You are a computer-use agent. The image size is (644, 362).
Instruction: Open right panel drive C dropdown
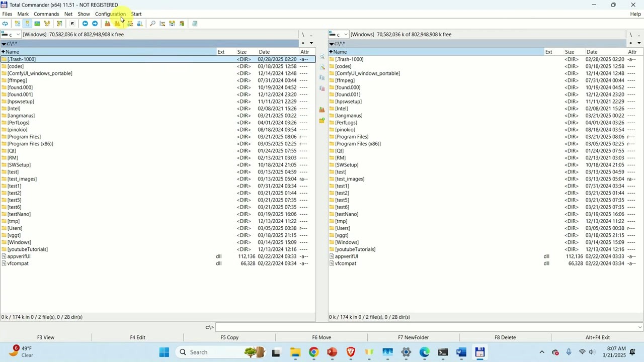point(339,35)
